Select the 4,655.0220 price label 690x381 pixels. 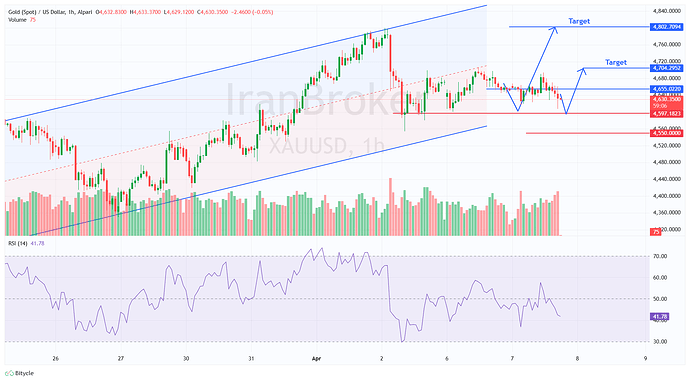click(667, 89)
